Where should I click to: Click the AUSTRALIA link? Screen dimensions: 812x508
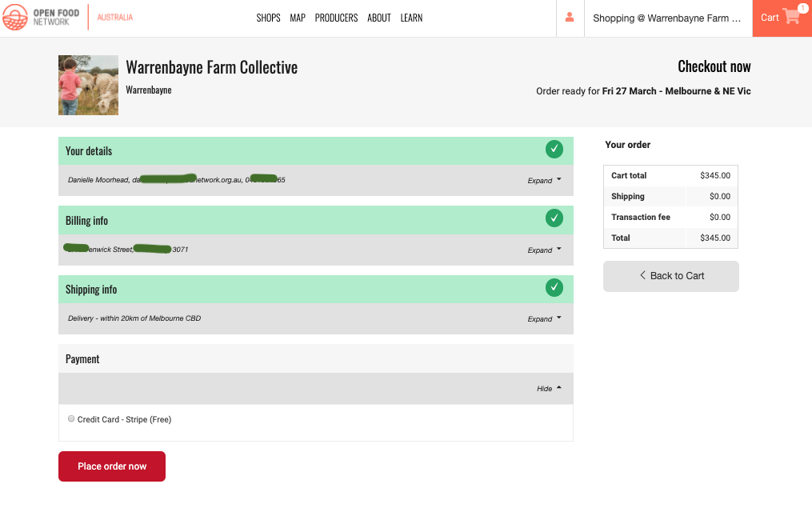pyautogui.click(x=115, y=18)
